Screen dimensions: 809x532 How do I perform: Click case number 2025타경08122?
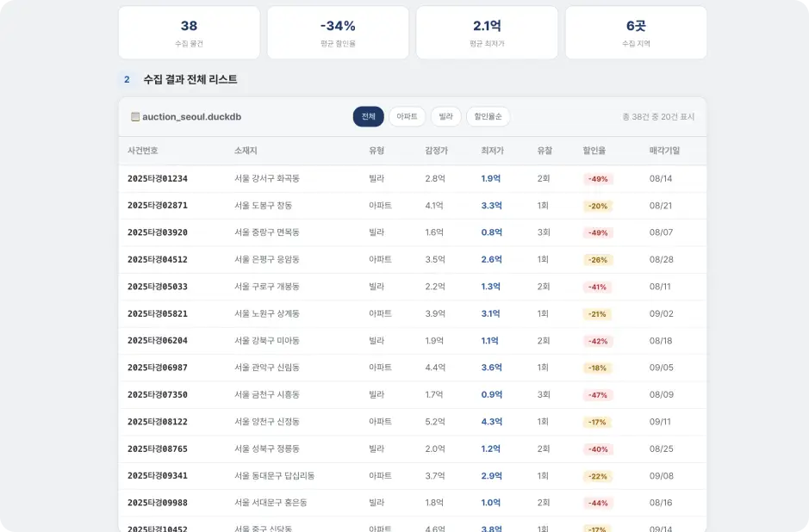[x=158, y=422]
